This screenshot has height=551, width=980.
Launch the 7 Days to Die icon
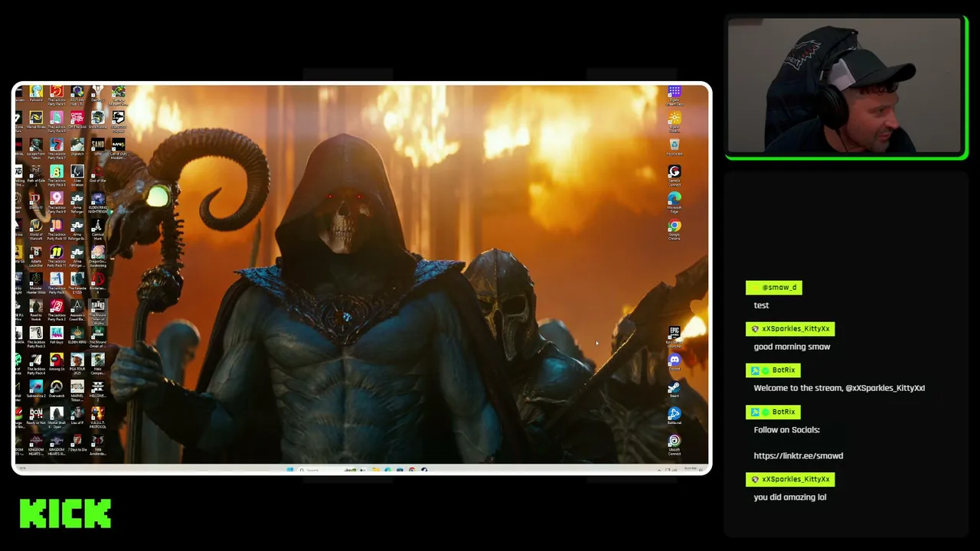[77, 443]
